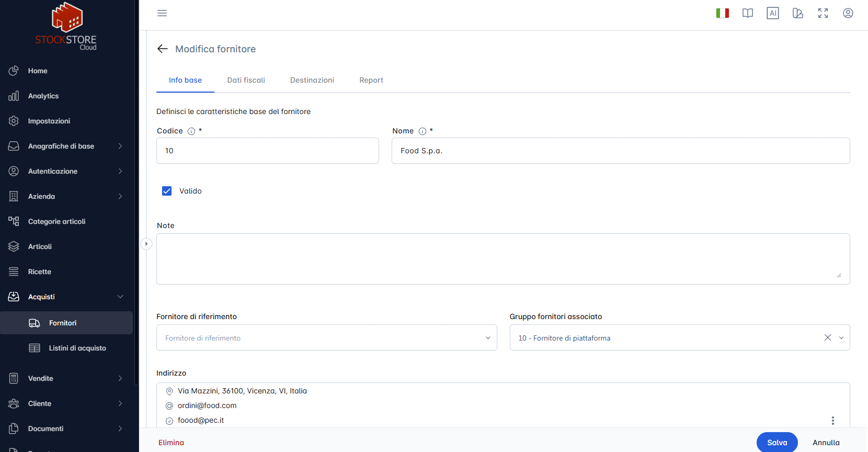Click the Italian flag language icon
The image size is (868, 452).
(723, 13)
